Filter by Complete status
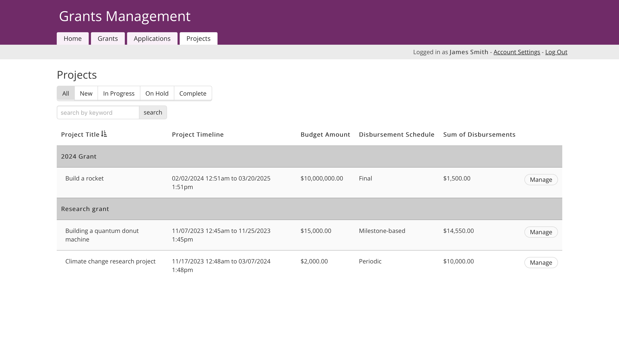 [x=193, y=93]
